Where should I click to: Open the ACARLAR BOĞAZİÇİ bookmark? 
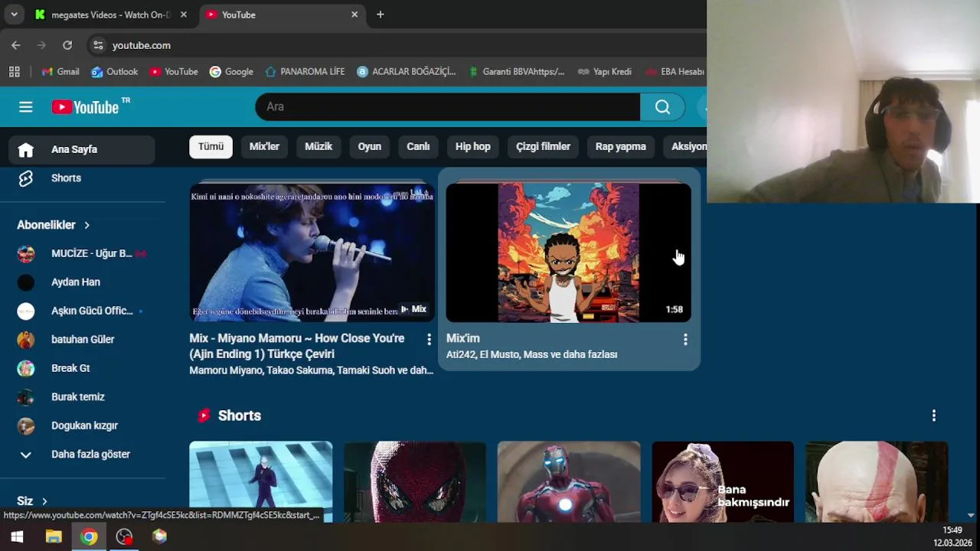(x=406, y=71)
